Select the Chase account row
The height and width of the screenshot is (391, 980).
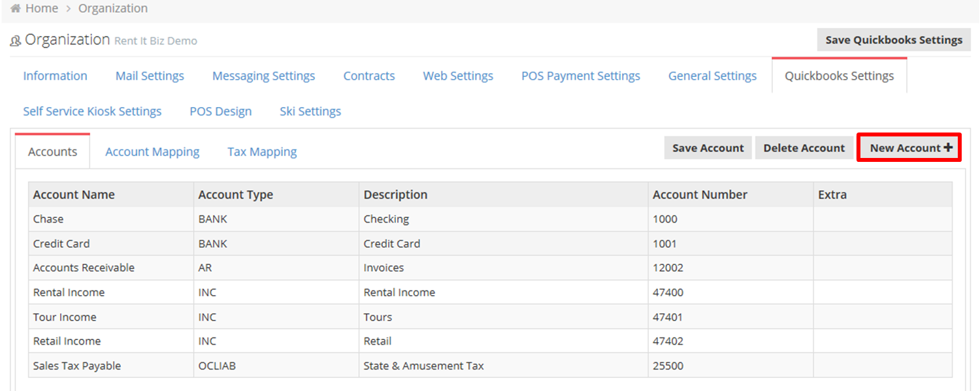(x=490, y=219)
